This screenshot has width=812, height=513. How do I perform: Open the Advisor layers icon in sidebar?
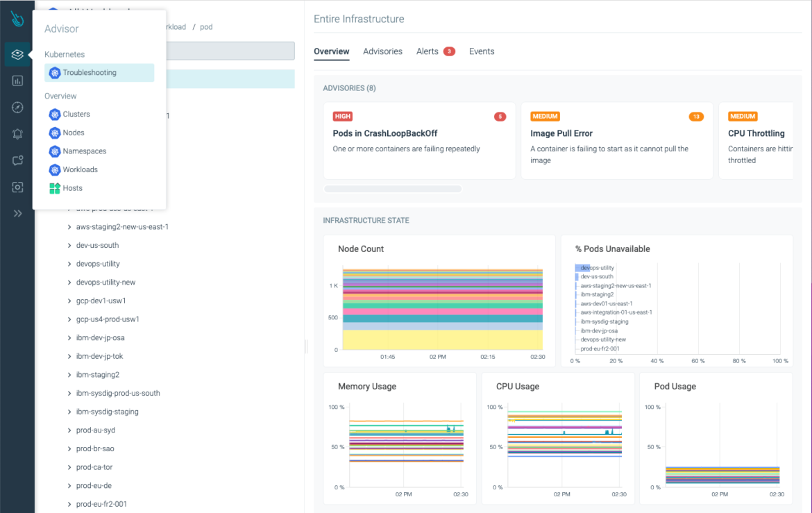pos(17,54)
